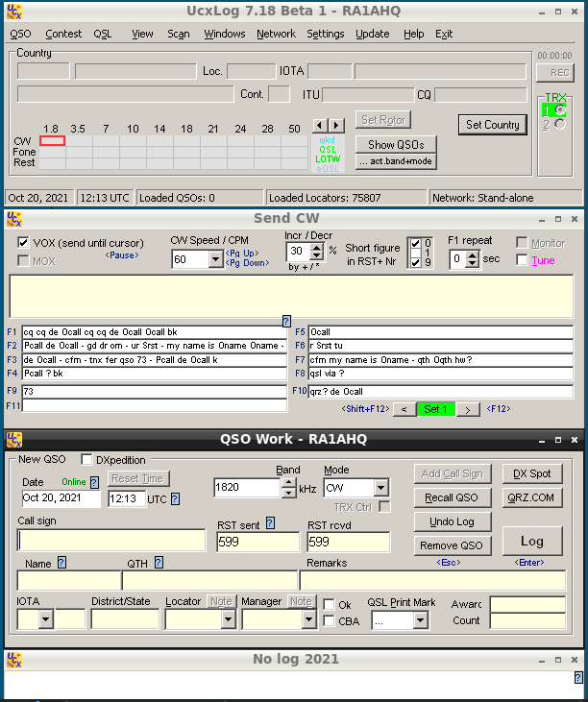
Task: Click the yellow CW send text area
Action: point(291,296)
